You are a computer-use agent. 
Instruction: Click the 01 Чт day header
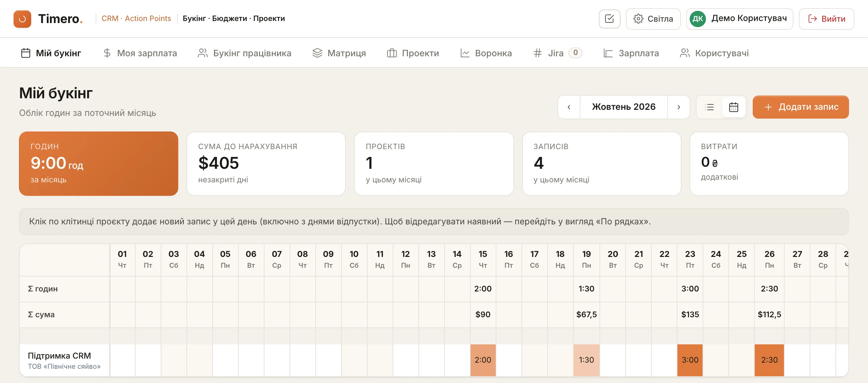(x=122, y=259)
